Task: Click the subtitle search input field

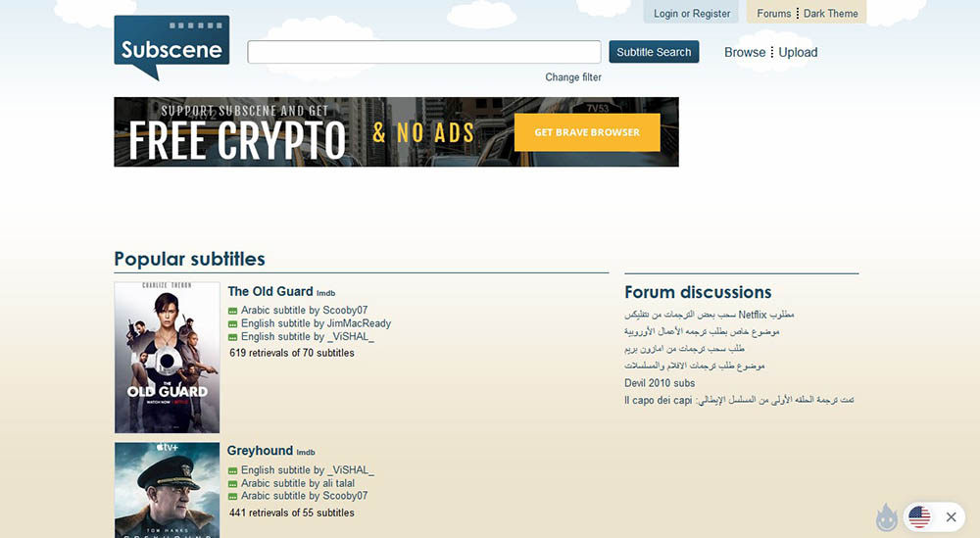Action: (423, 52)
